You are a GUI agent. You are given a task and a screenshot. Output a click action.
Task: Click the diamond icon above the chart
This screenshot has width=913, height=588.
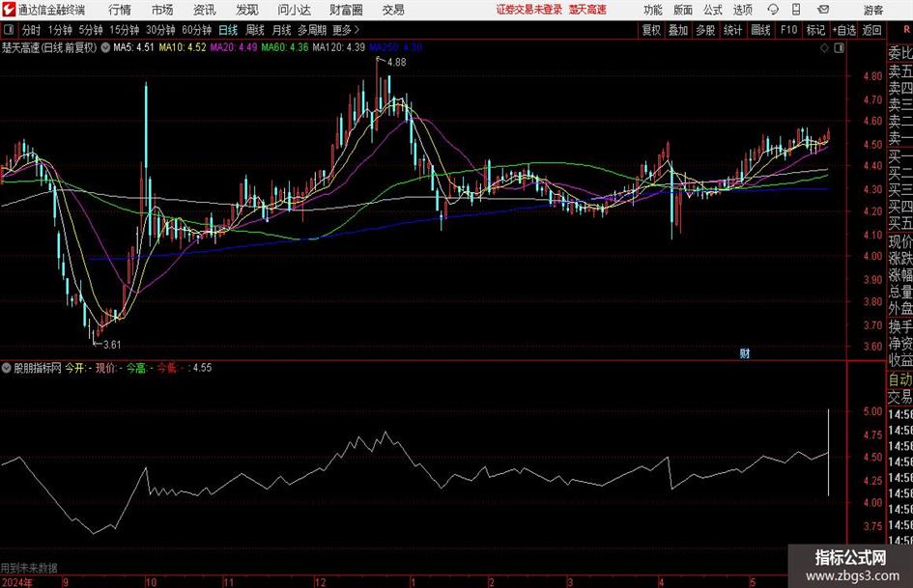pos(824,48)
